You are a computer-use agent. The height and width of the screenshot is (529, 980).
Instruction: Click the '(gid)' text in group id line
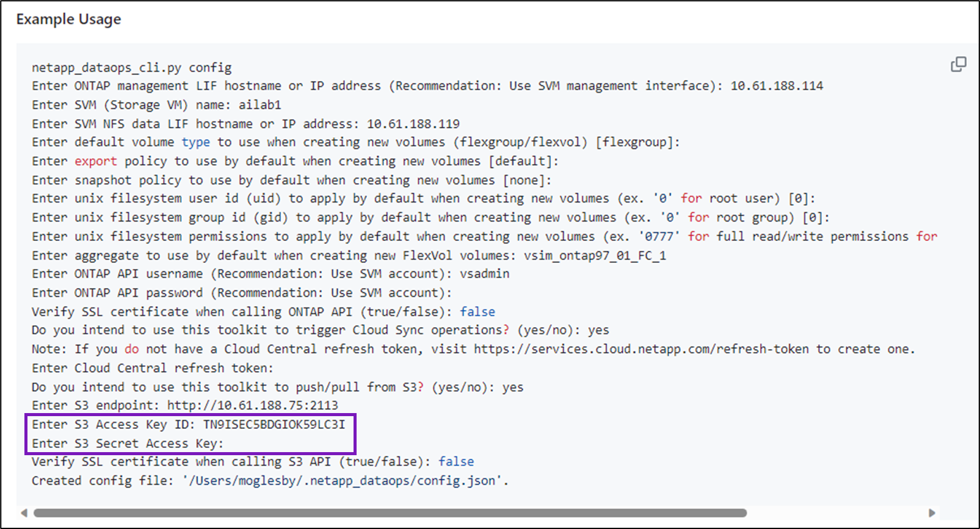point(270,218)
